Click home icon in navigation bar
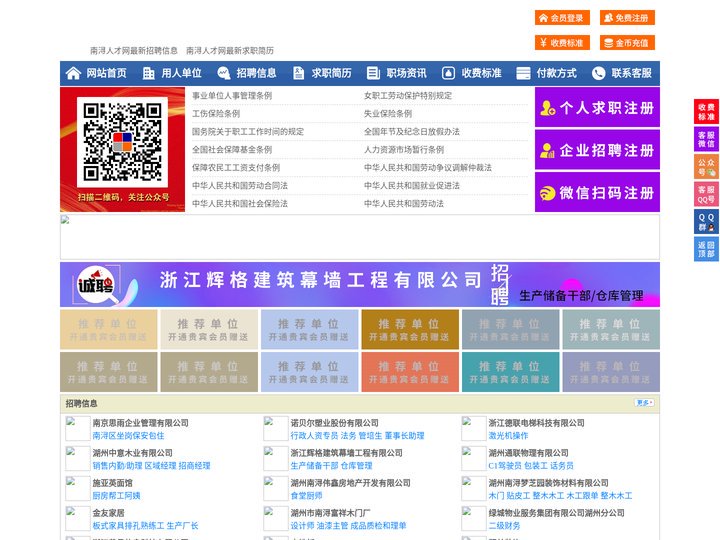Viewport: 720px width, 540px height. (x=73, y=73)
